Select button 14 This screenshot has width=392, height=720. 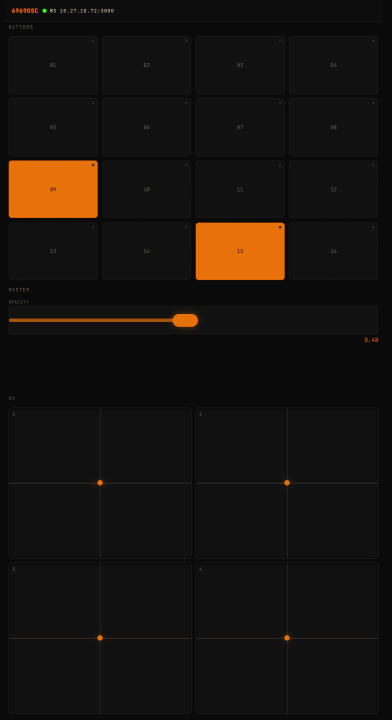coord(146,251)
